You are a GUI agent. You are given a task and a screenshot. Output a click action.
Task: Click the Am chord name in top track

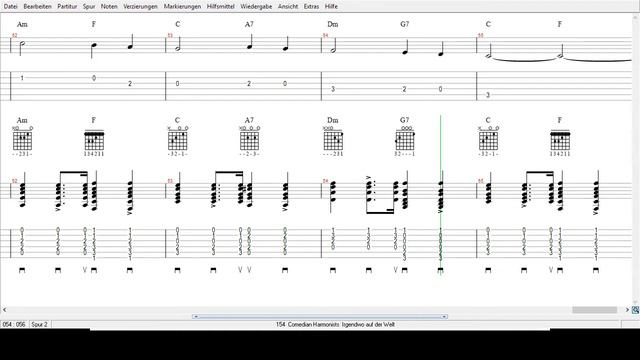pos(22,24)
